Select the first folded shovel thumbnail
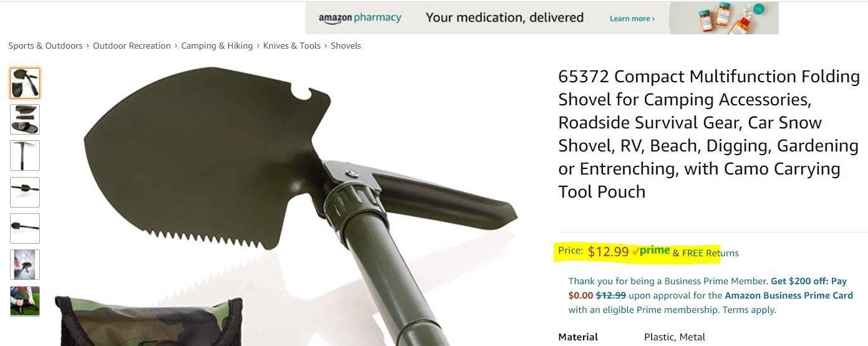This screenshot has height=346, width=868. pyautogui.click(x=25, y=83)
